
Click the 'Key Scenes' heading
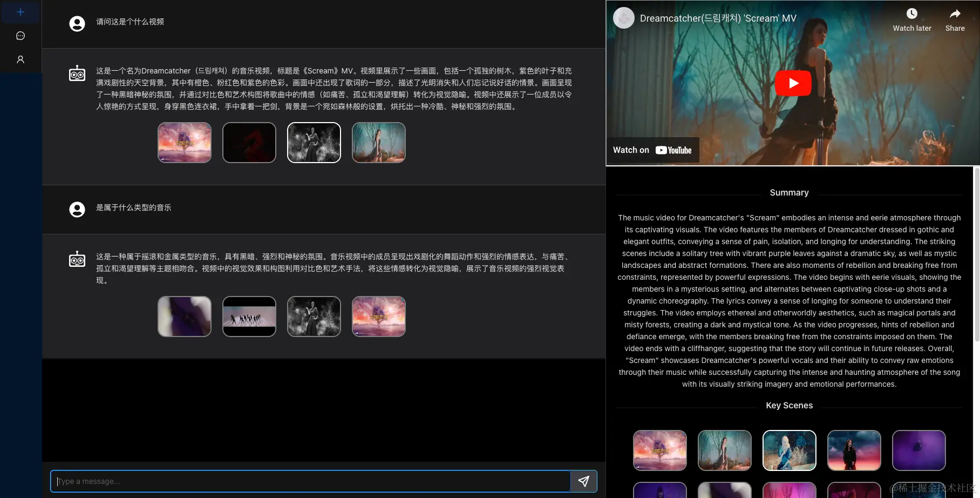click(x=789, y=406)
